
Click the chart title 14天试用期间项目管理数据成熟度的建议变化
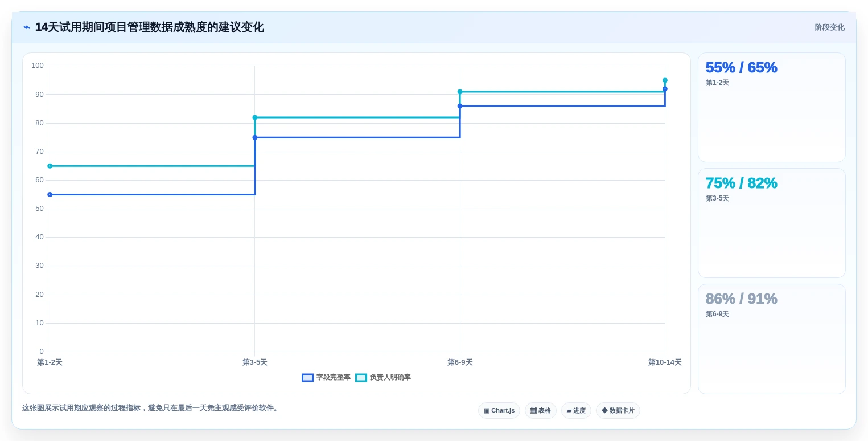pyautogui.click(x=150, y=27)
